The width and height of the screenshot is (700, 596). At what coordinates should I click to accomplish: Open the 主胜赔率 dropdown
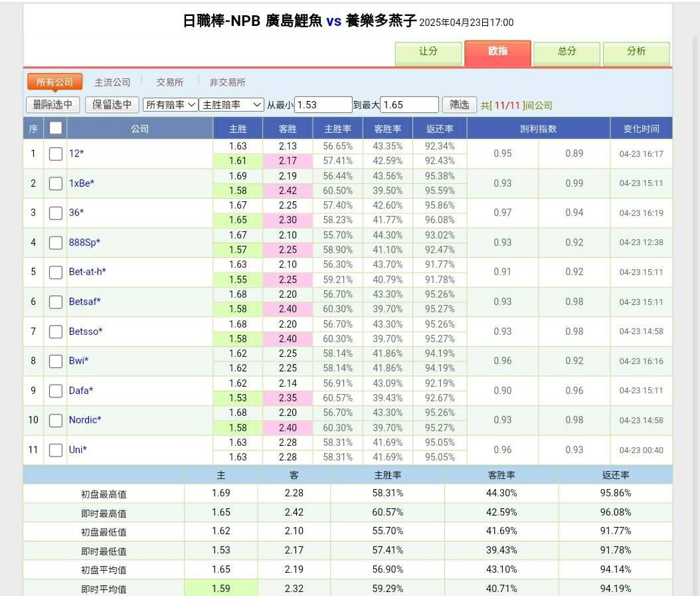[231, 105]
